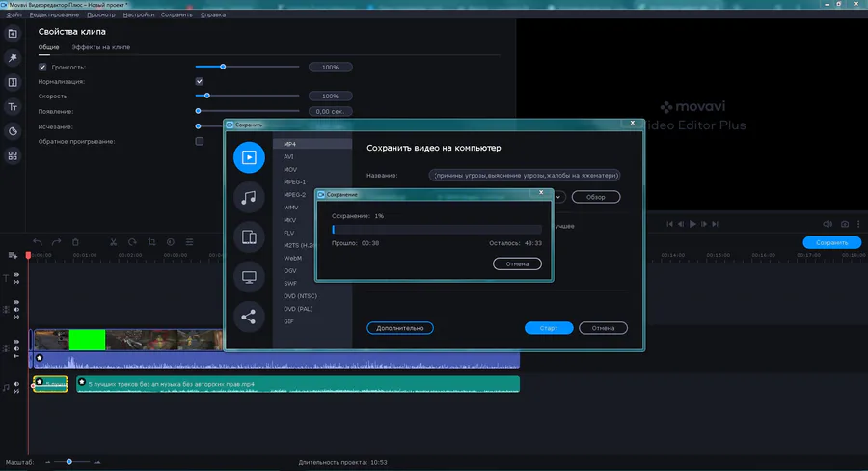This screenshot has height=471, width=868.
Task: Click the Старт button
Action: 549,328
